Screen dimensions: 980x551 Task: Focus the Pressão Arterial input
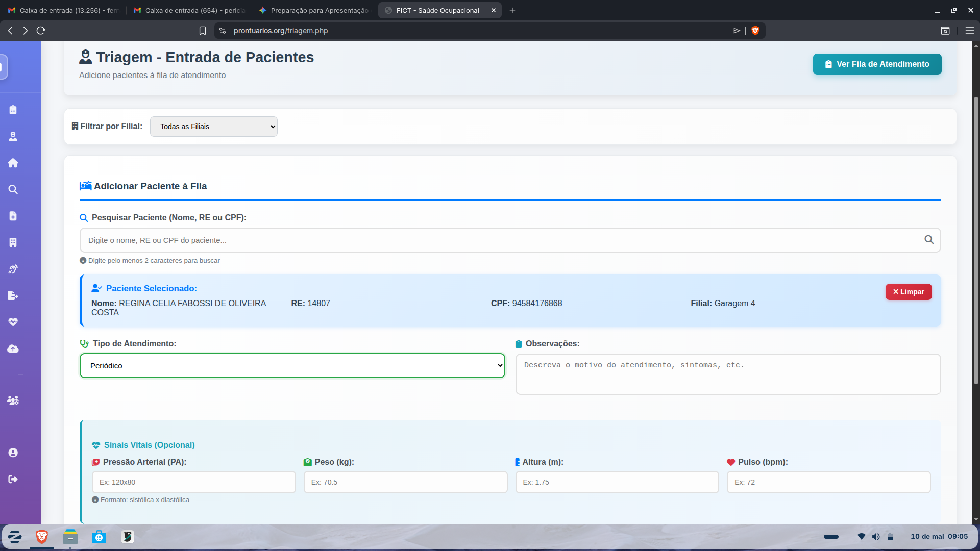coord(194,482)
